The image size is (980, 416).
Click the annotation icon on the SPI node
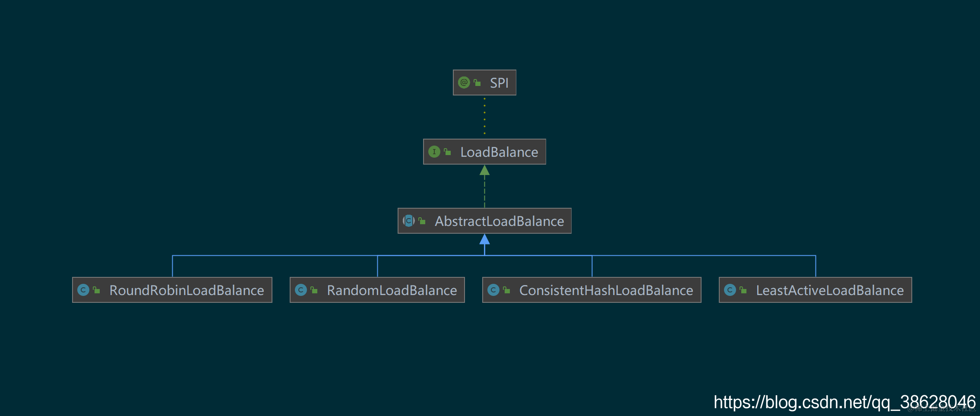click(464, 83)
